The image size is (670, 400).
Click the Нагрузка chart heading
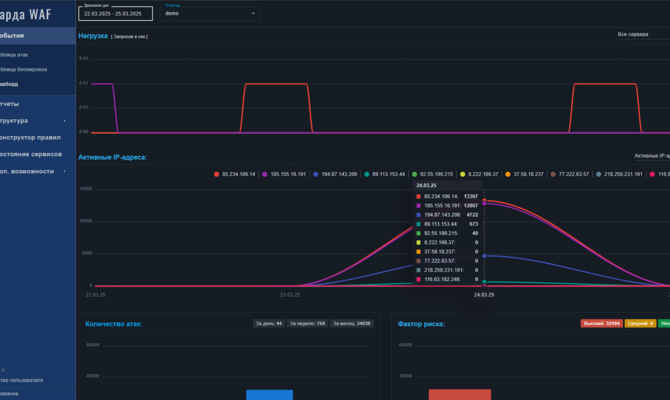93,36
